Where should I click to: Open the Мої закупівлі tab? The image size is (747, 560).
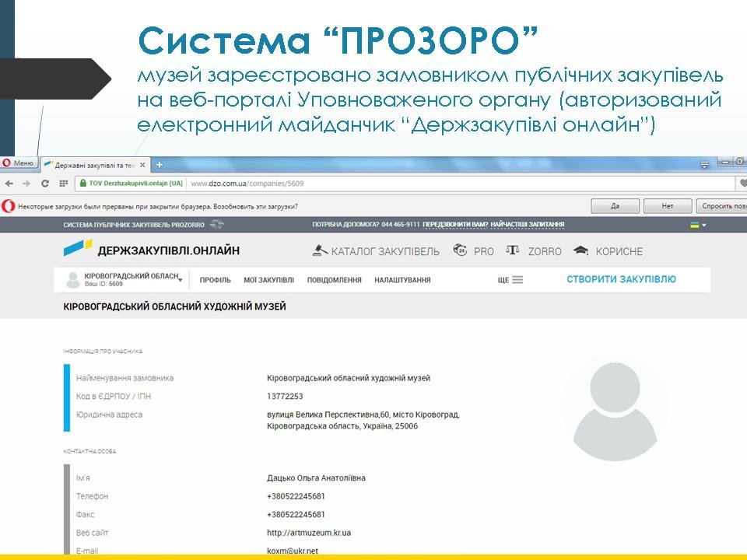pyautogui.click(x=268, y=280)
